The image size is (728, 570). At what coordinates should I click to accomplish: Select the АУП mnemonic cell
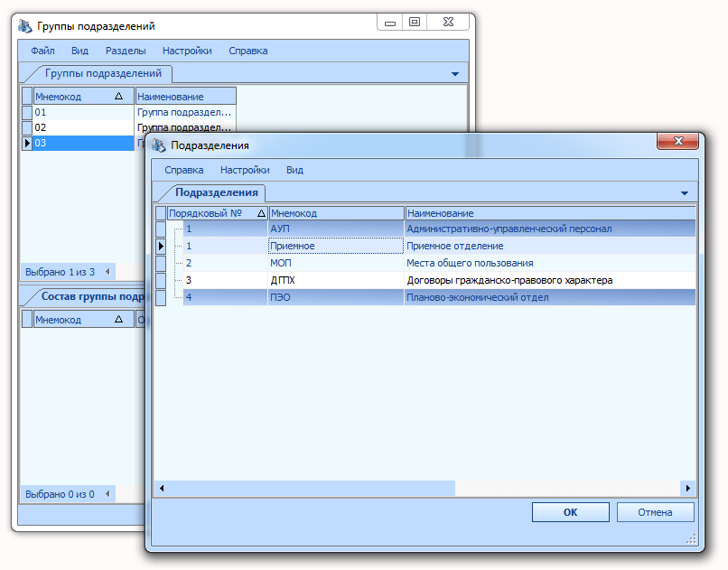[x=336, y=229]
